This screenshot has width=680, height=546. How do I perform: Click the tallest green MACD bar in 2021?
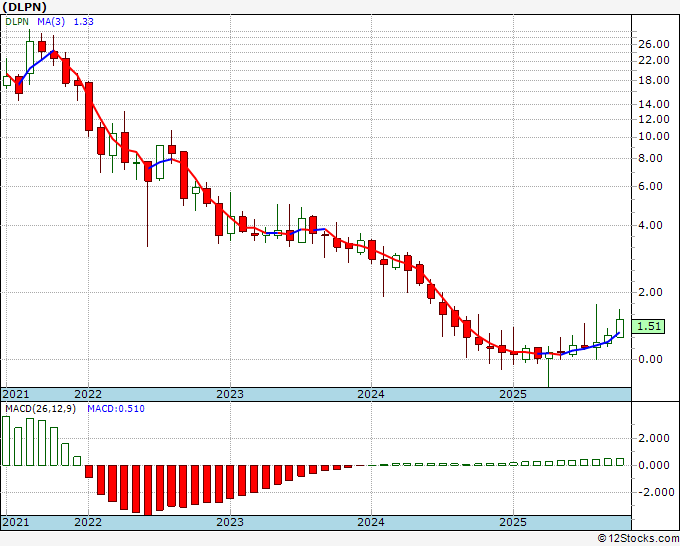(x=6, y=441)
